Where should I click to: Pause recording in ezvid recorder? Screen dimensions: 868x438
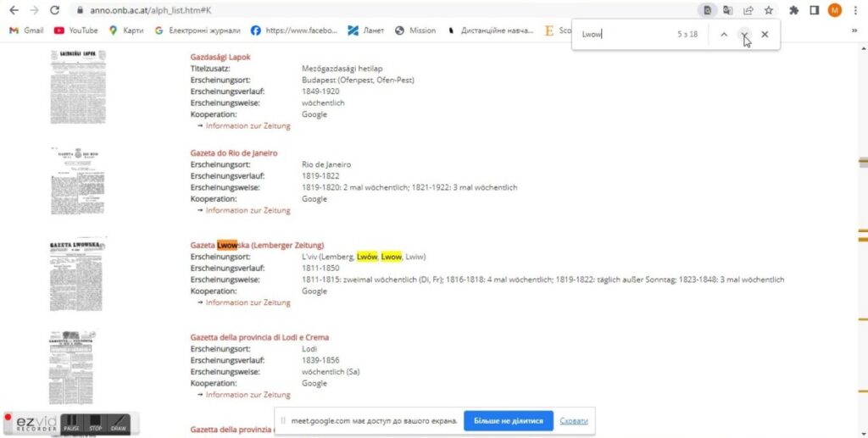[71, 423]
